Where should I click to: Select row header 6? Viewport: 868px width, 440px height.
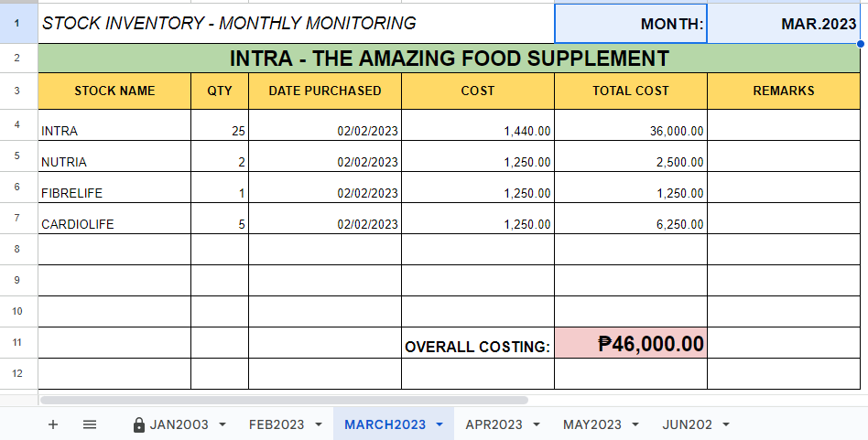click(19, 187)
